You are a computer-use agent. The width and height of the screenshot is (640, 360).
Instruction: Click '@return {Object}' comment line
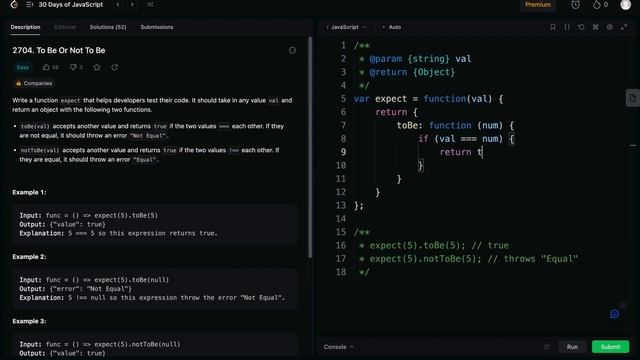(x=407, y=72)
